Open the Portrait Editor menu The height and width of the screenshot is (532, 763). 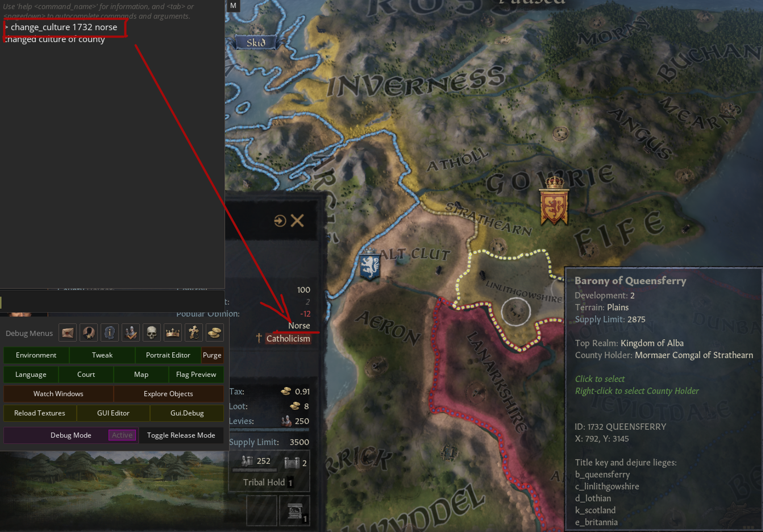click(168, 355)
